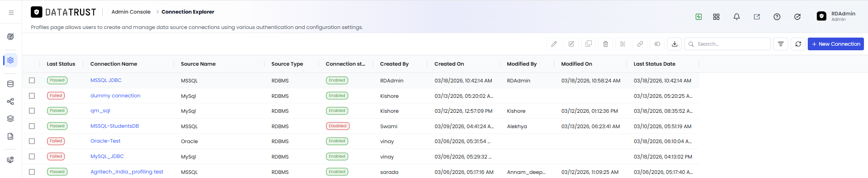
Task: Click the Enabled badge for Oracle-Test
Action: pos(337,141)
